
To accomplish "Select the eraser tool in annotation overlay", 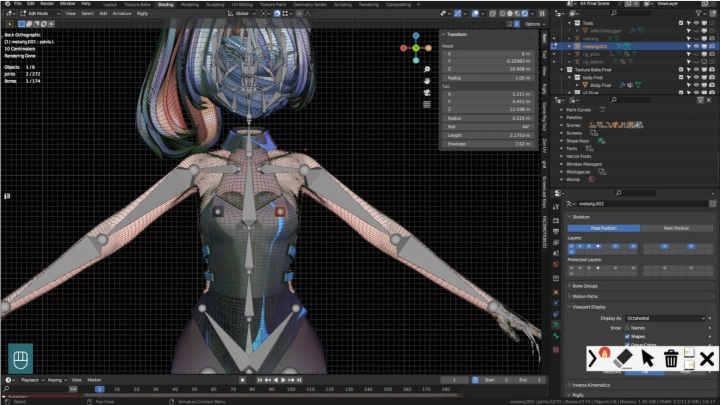I will coord(624,359).
